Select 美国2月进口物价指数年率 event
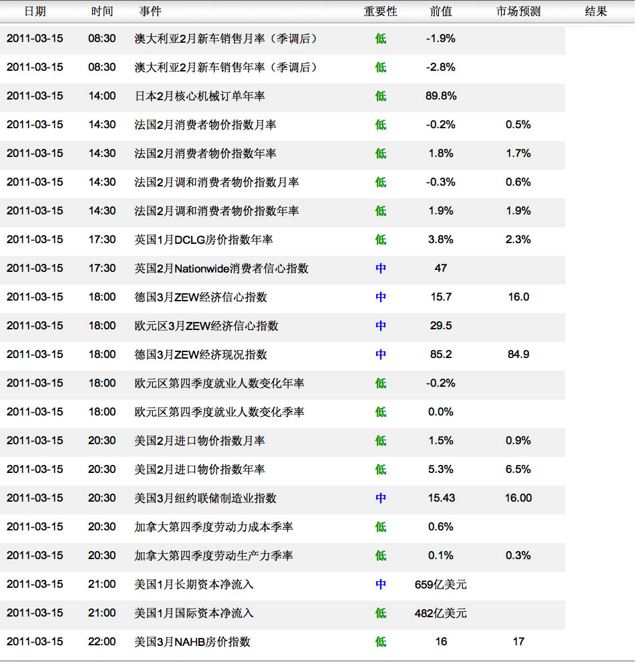Screen dimensions: 636x672 pos(200,470)
